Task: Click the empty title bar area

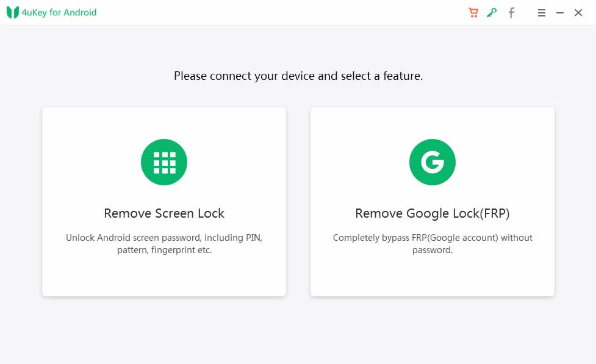Action: (x=275, y=12)
